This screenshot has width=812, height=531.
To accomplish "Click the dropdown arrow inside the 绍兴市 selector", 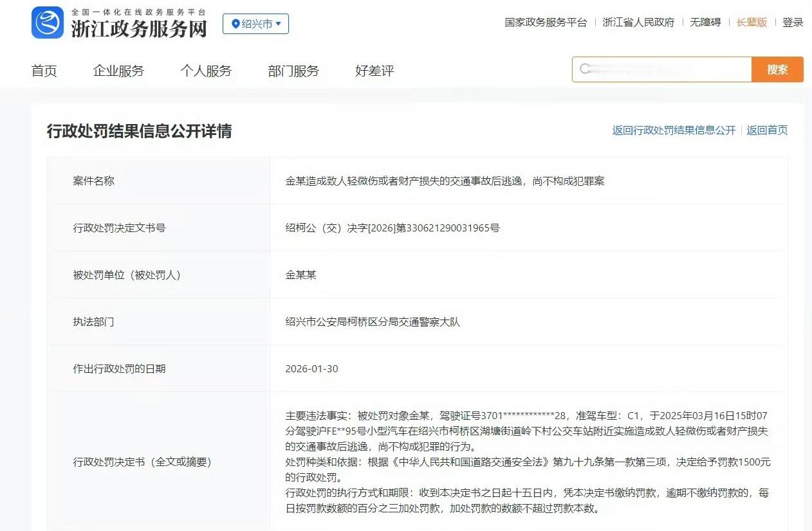I will click(x=279, y=24).
